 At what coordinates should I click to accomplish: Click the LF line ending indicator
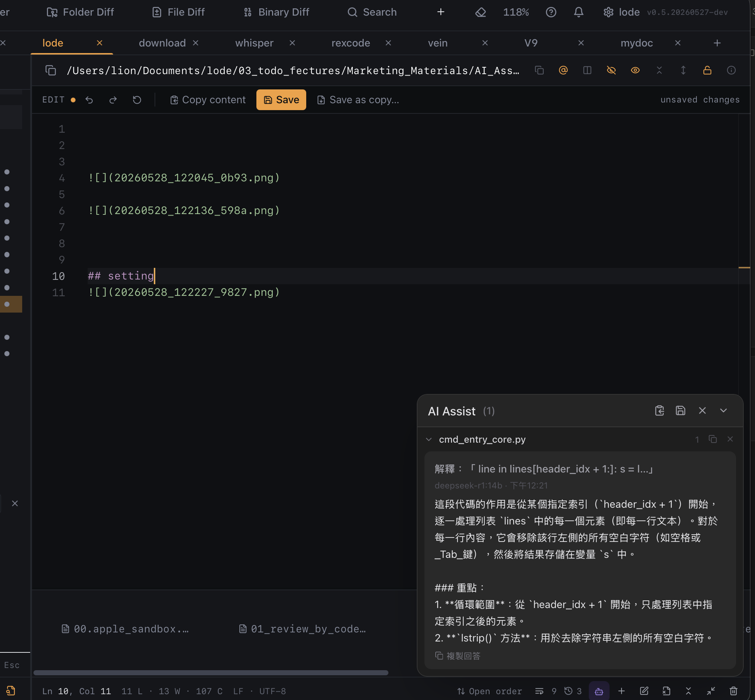click(238, 691)
